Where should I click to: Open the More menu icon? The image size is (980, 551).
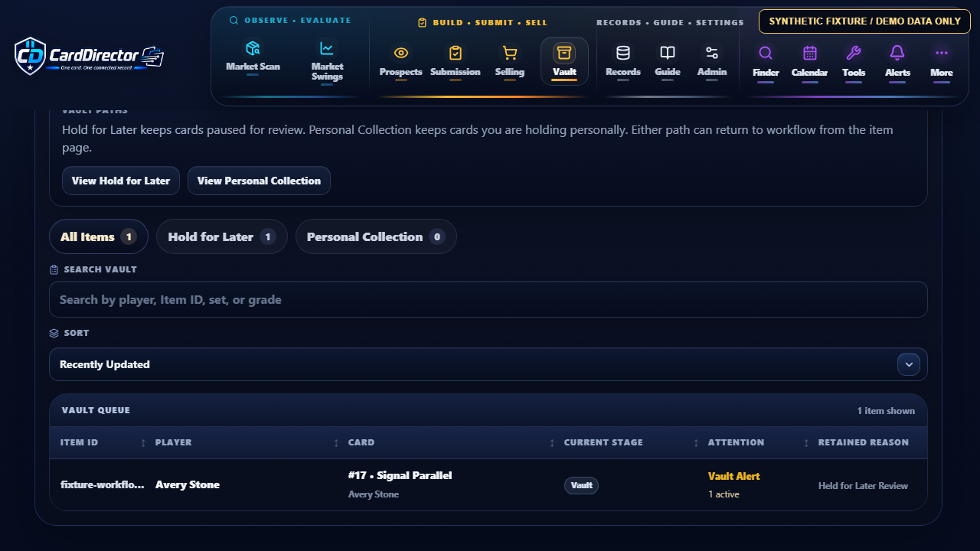pyautogui.click(x=942, y=53)
